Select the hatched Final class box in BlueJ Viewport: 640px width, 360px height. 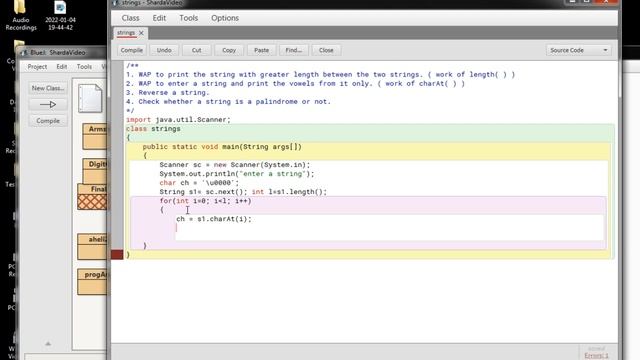tap(92, 197)
